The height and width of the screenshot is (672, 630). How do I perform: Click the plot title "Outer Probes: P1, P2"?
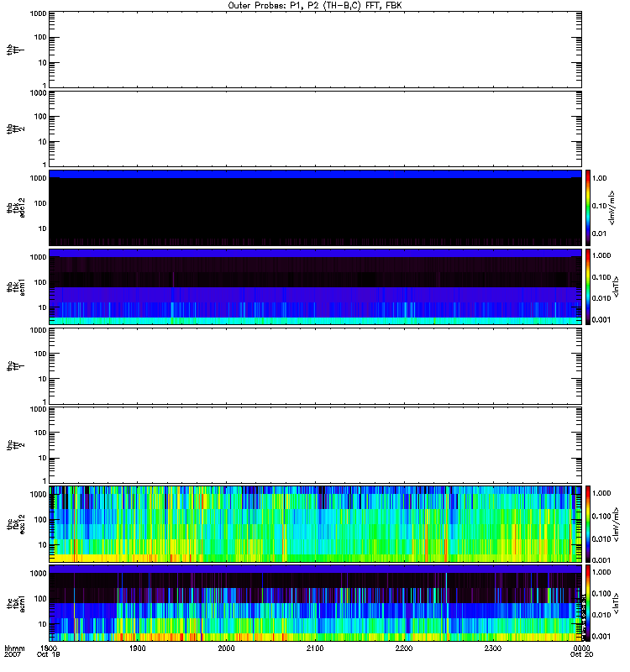(x=316, y=5)
